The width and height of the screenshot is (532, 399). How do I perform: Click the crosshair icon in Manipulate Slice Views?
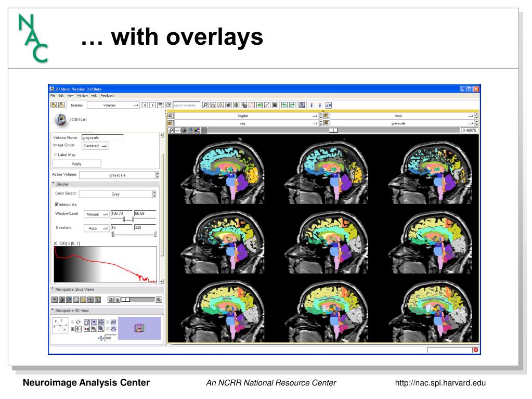(x=90, y=300)
